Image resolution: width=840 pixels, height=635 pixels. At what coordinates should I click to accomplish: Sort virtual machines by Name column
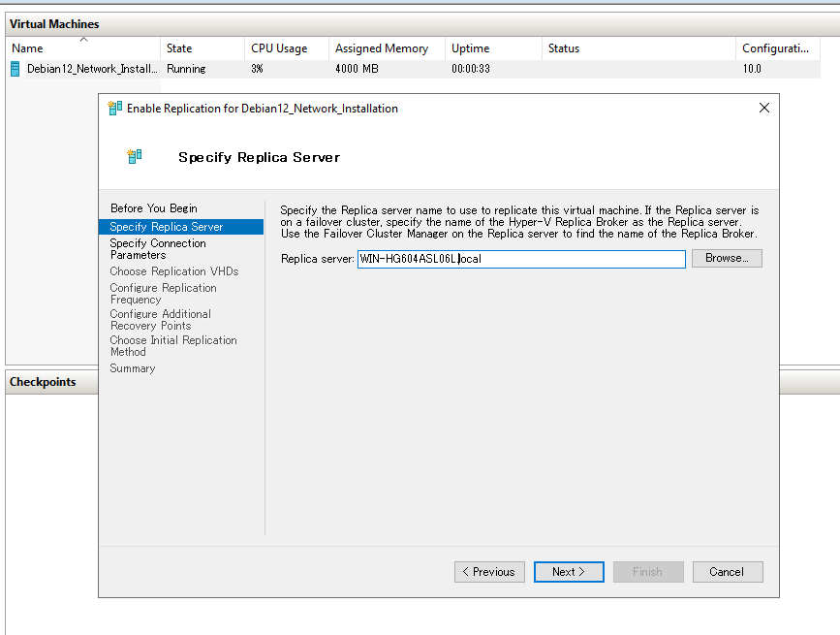83,48
